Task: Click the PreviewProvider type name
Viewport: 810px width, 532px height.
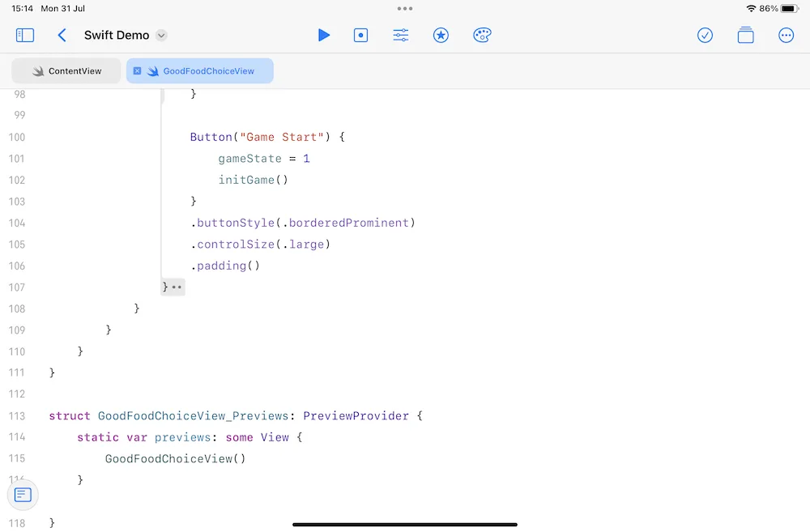Action: 356,415
